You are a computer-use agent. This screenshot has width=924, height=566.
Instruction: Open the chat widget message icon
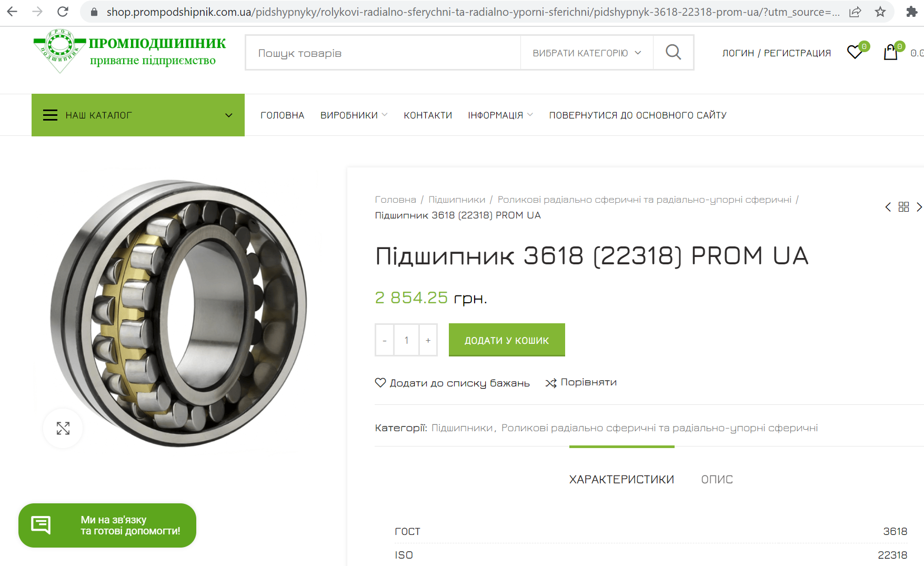41,525
